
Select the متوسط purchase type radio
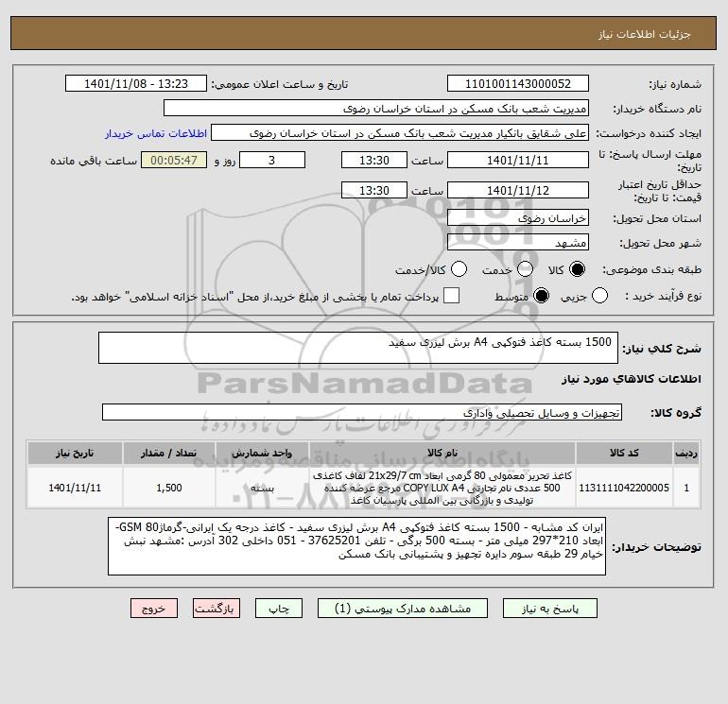click(542, 296)
